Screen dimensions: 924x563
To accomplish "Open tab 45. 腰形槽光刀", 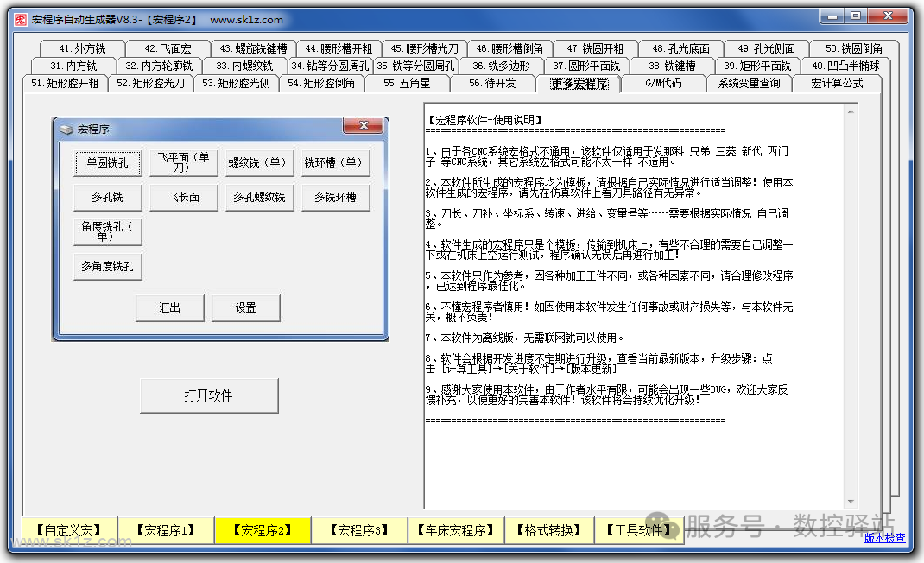I will pyautogui.click(x=424, y=48).
